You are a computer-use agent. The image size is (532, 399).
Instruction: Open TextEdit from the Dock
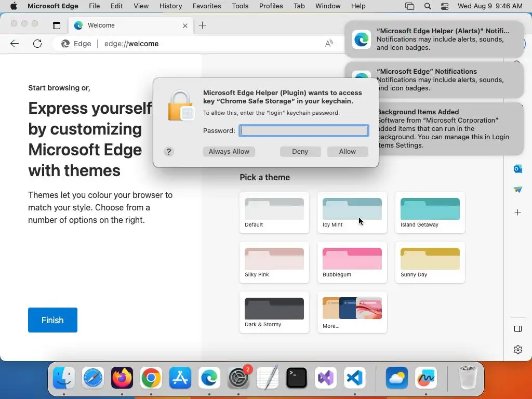pyautogui.click(x=268, y=378)
